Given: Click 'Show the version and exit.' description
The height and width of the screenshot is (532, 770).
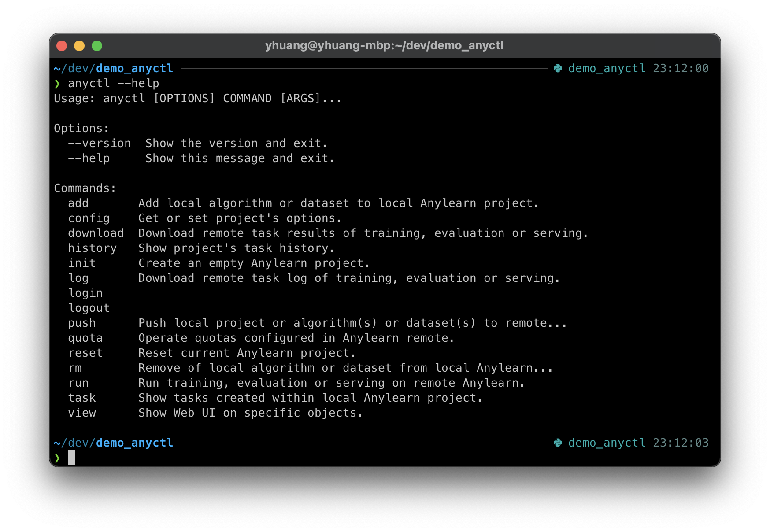Looking at the screenshot, I should pyautogui.click(x=237, y=143).
